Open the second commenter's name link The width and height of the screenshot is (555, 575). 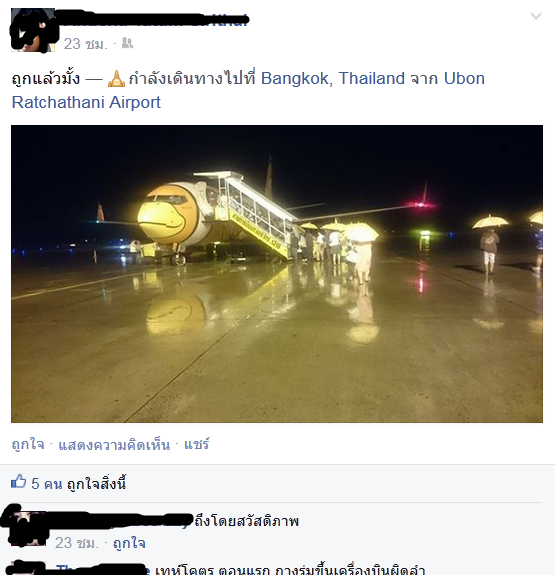[103, 570]
